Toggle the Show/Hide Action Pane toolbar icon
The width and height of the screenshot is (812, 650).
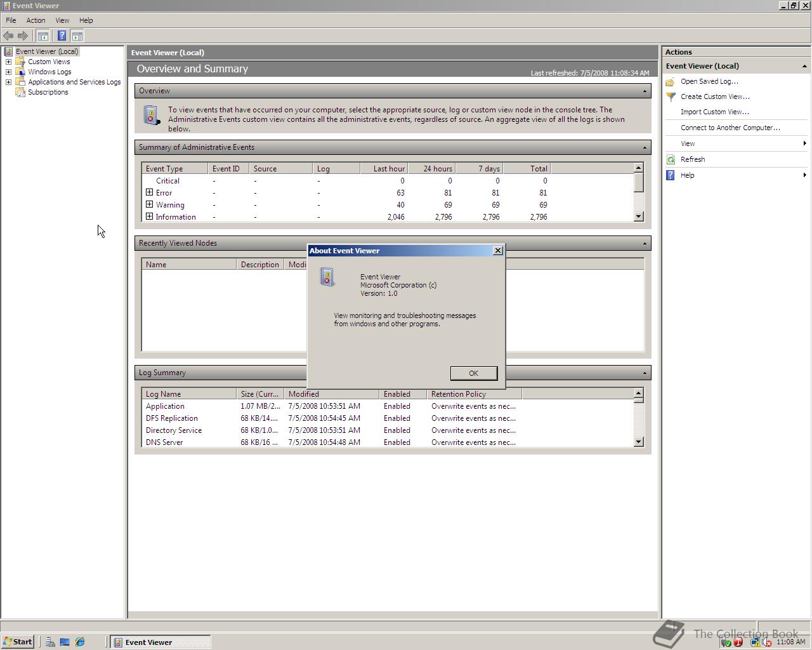(x=77, y=36)
